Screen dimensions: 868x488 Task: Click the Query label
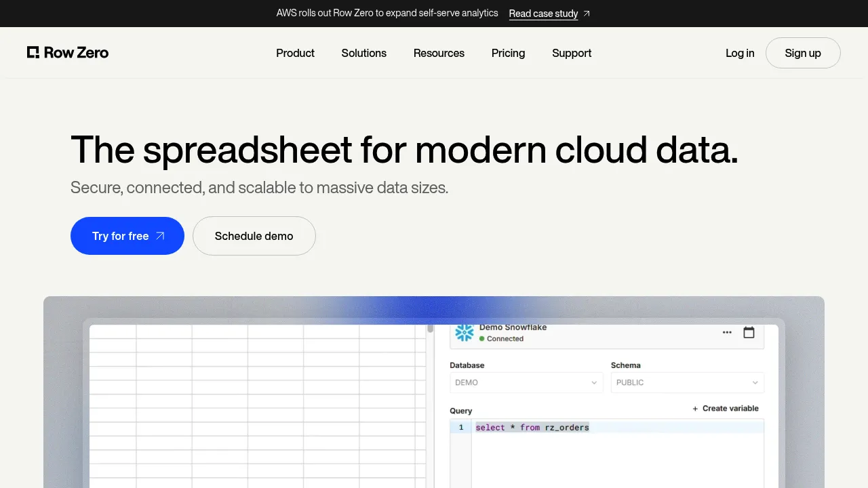coord(461,411)
